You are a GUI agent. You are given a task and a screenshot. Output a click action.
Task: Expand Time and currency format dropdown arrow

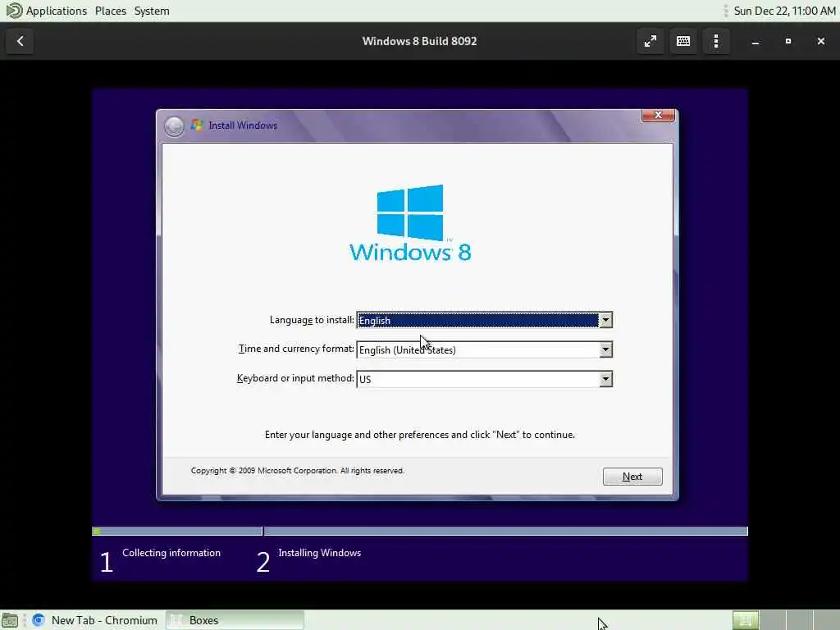point(605,349)
